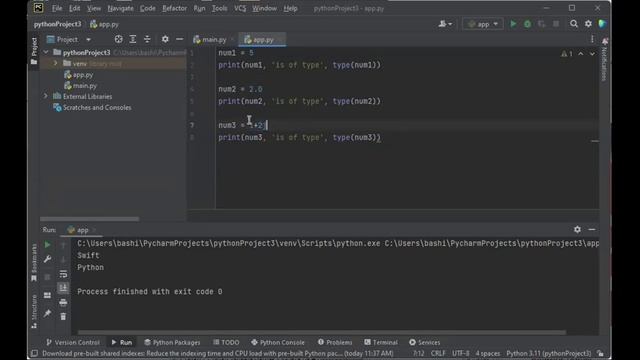Change line separator CRLF in status bar

point(438,353)
